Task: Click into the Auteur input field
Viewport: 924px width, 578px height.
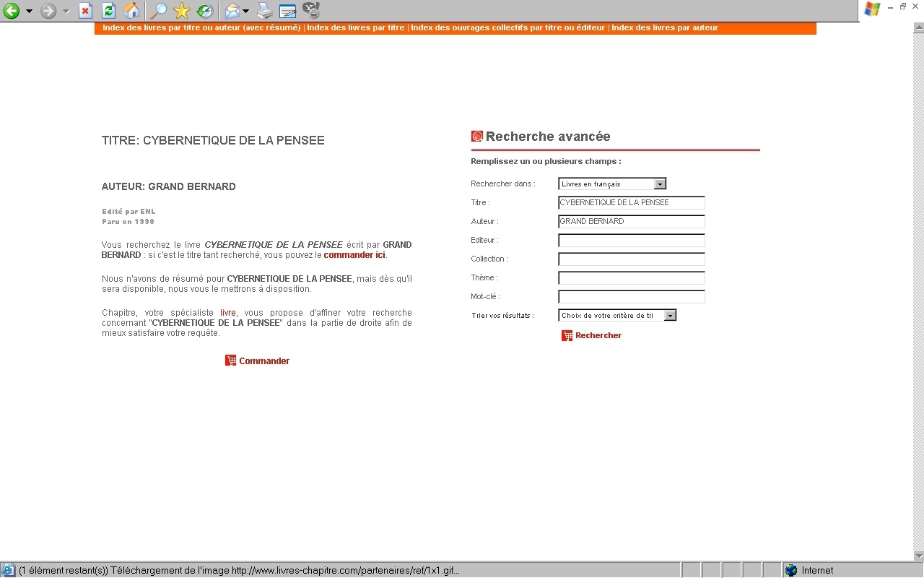Action: coord(632,222)
